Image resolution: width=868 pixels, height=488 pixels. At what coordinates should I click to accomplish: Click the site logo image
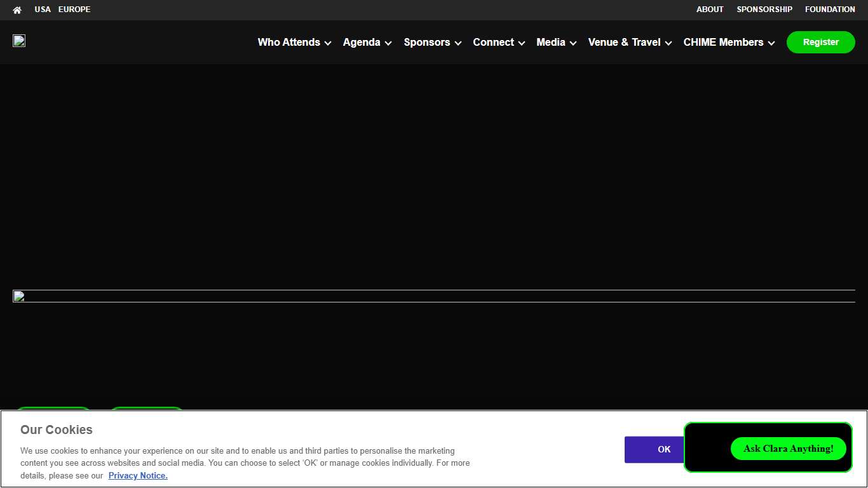click(x=19, y=41)
